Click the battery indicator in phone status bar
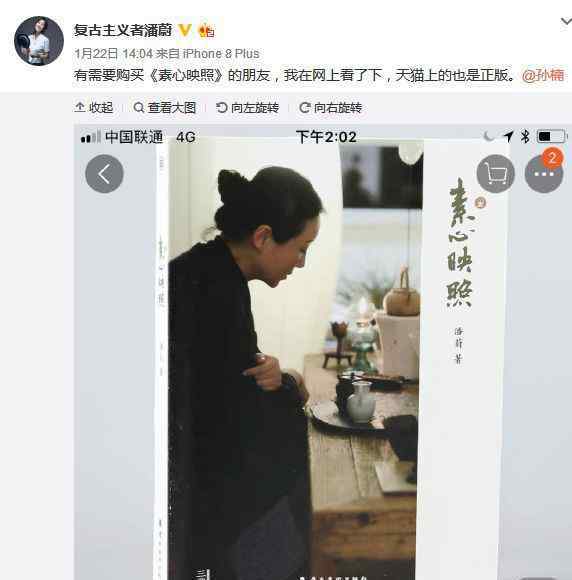Viewport: 572px width, 580px height. tap(551, 137)
